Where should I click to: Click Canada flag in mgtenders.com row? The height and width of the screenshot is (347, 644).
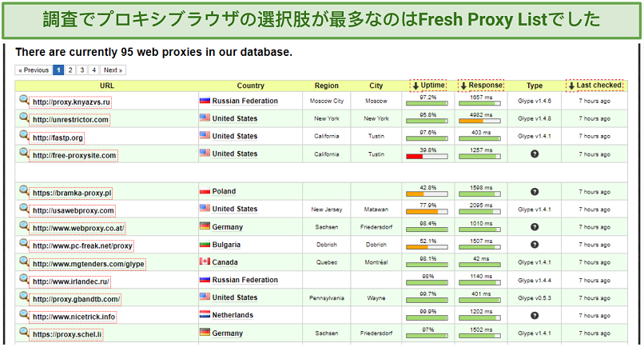pyautogui.click(x=205, y=261)
